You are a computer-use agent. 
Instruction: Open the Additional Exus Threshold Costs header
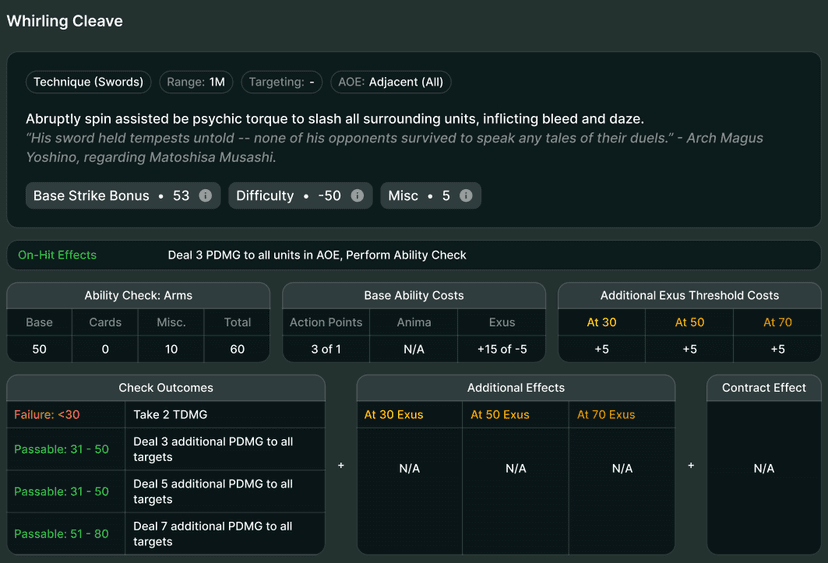click(x=690, y=295)
